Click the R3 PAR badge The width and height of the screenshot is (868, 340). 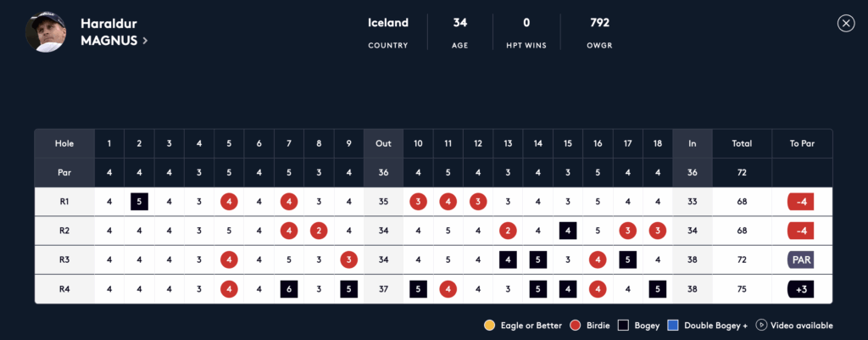pos(802,259)
